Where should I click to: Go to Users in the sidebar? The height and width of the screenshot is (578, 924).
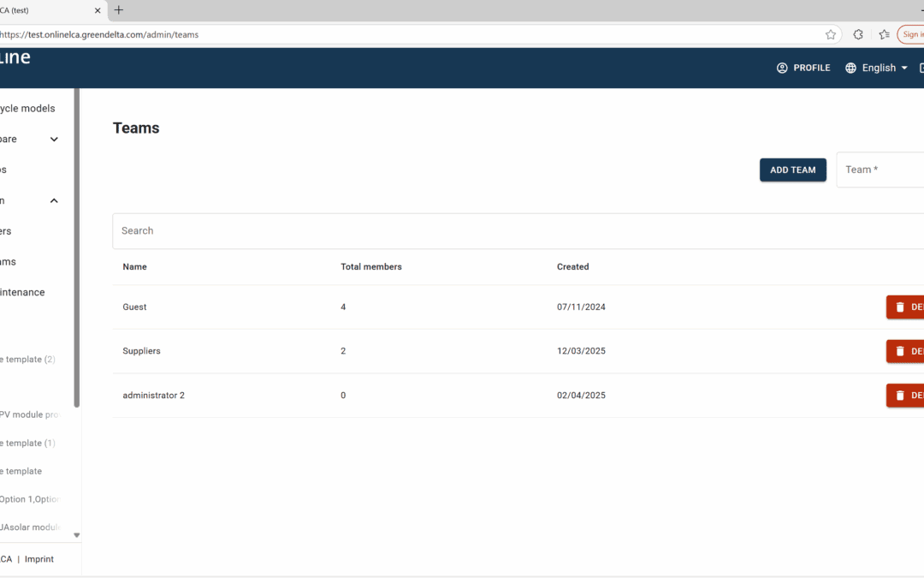[7, 231]
